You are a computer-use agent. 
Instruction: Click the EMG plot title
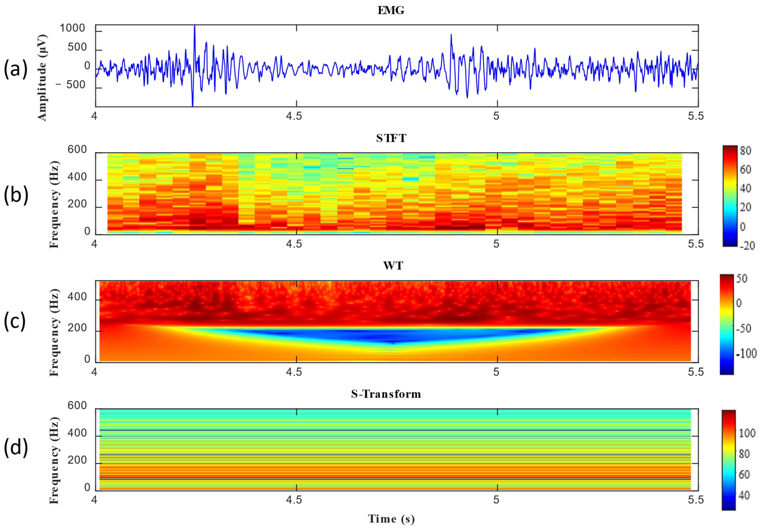tap(391, 11)
